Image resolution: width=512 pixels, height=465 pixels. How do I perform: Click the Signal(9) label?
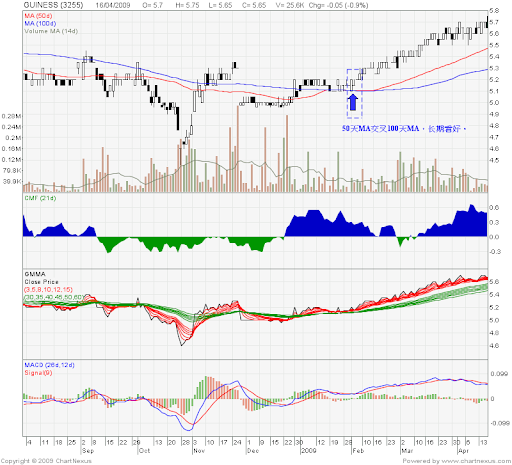pyautogui.click(x=38, y=373)
